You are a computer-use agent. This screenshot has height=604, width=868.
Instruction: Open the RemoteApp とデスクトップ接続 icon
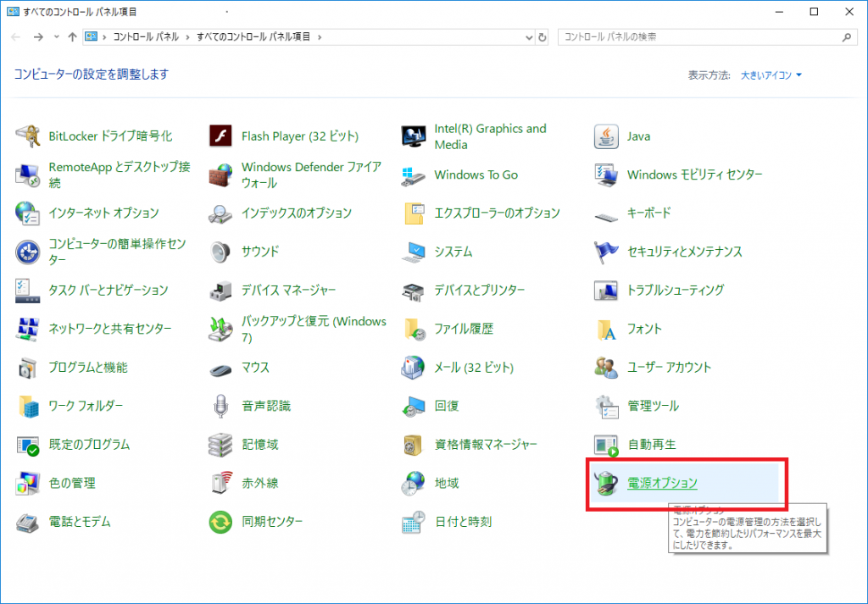point(28,175)
